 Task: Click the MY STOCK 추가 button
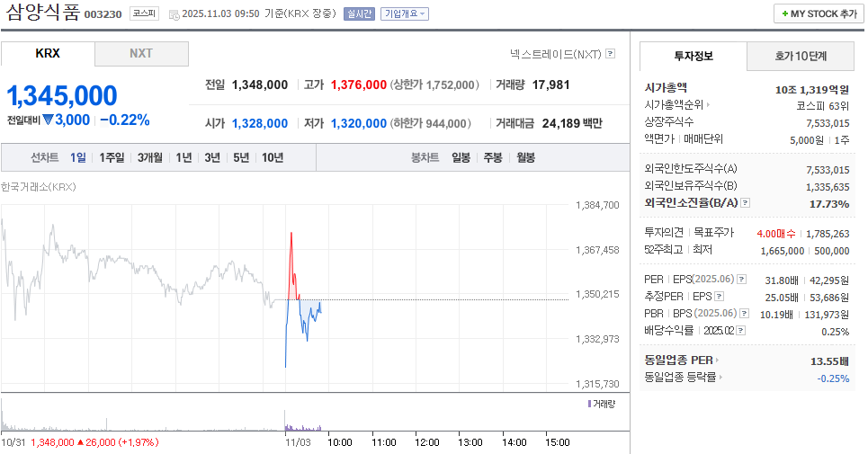[x=819, y=13]
